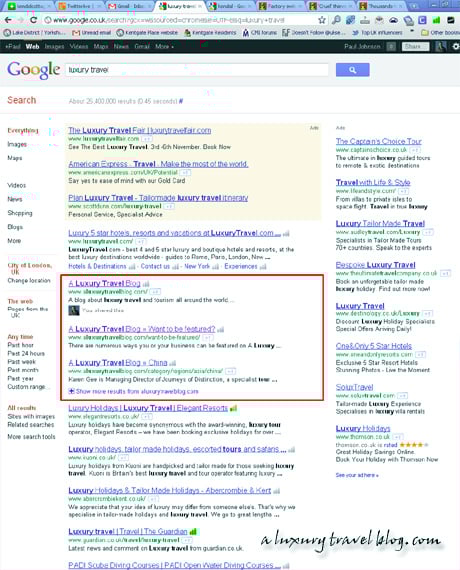This screenshot has height=570, width=460.
Task: Open the More dropdown in top bar
Action: [x=164, y=47]
